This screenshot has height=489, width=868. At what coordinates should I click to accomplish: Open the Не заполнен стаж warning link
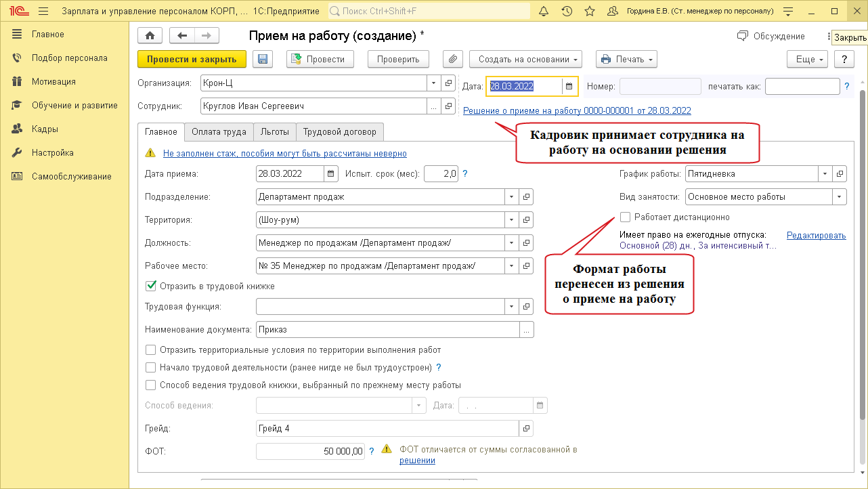285,154
